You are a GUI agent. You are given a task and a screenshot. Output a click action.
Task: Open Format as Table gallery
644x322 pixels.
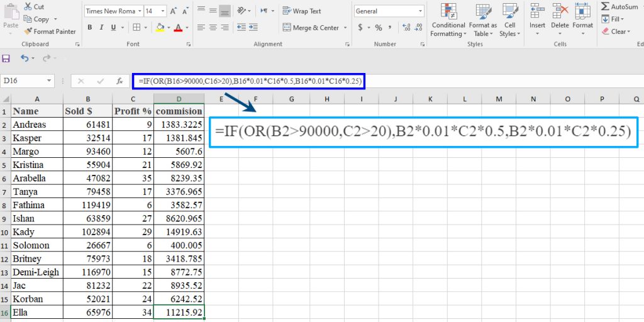click(x=482, y=19)
